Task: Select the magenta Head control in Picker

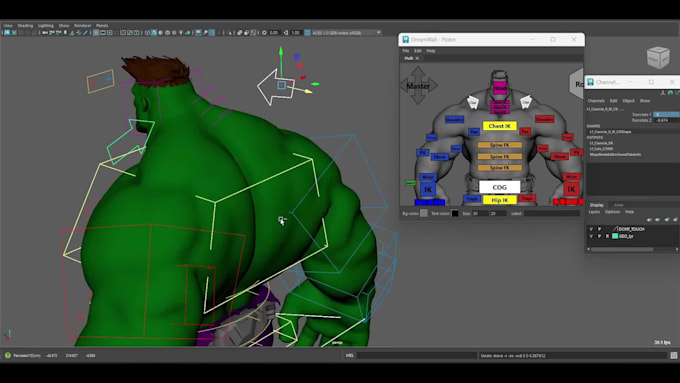Action: click(500, 88)
